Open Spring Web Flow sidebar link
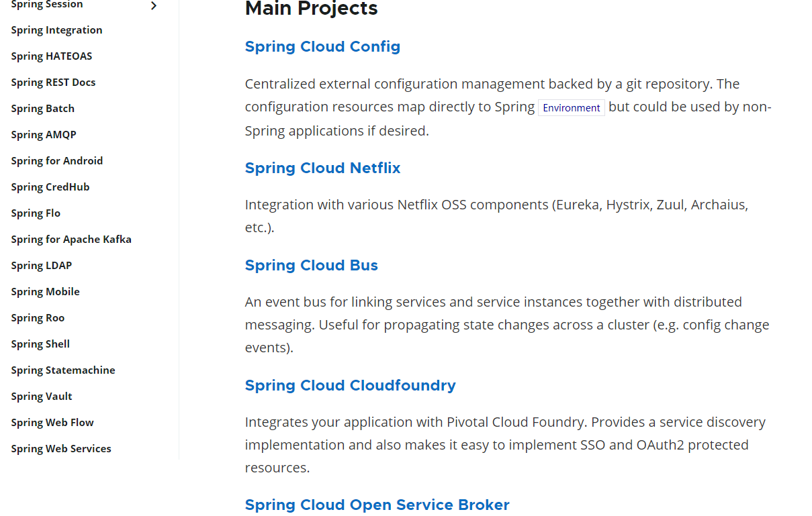Image resolution: width=812 pixels, height=516 pixels. click(x=52, y=423)
